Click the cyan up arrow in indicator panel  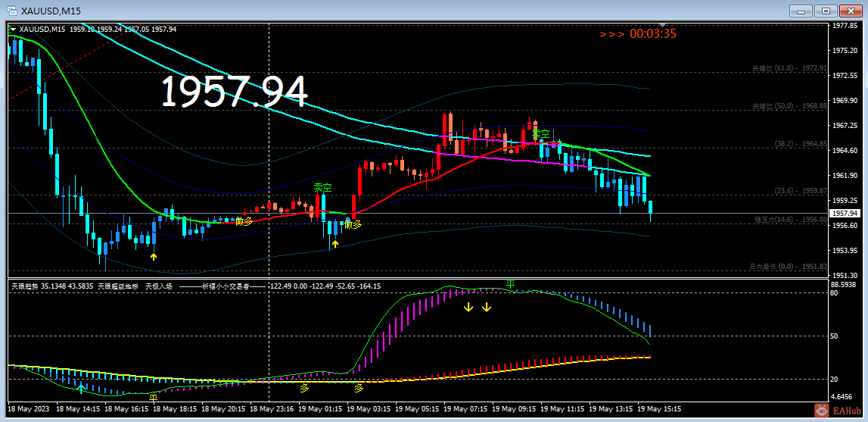click(x=81, y=388)
